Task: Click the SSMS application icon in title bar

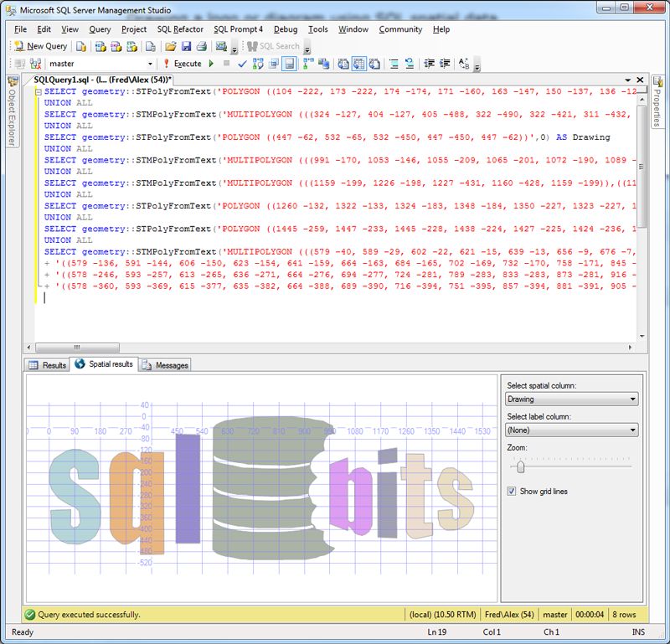Action: pos(11,10)
